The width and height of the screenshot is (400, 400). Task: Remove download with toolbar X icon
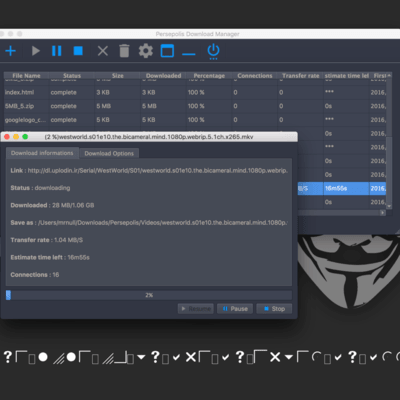(103, 51)
